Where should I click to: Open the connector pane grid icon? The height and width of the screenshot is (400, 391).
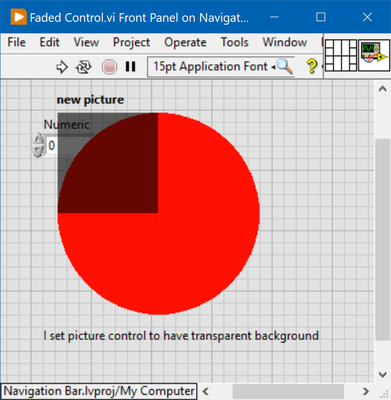pos(341,55)
